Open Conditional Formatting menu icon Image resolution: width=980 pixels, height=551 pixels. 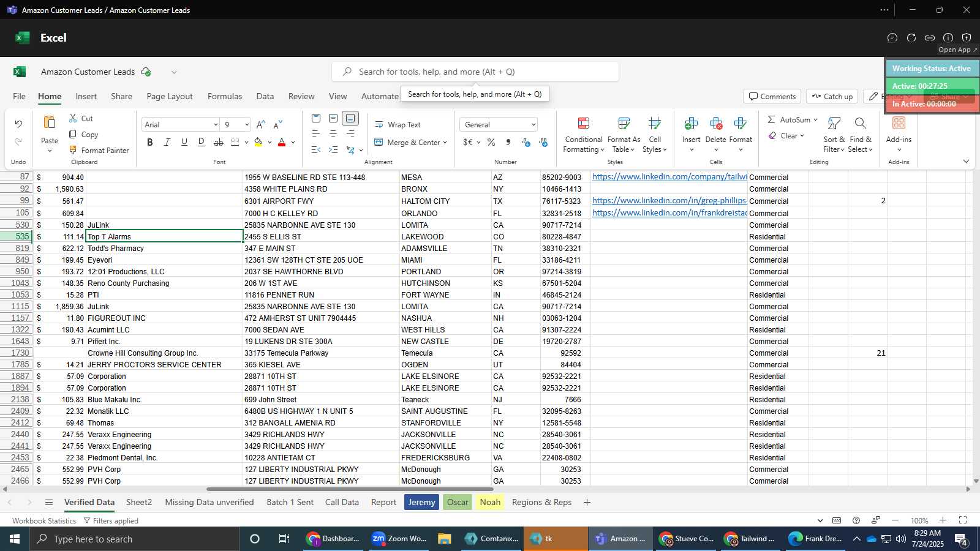coord(584,123)
